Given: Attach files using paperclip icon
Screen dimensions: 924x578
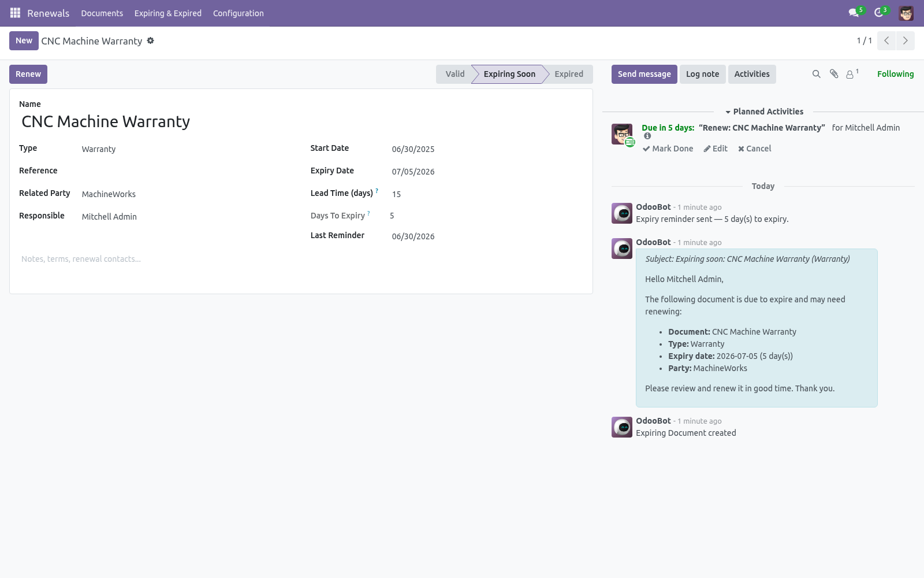Looking at the screenshot, I should [x=834, y=74].
